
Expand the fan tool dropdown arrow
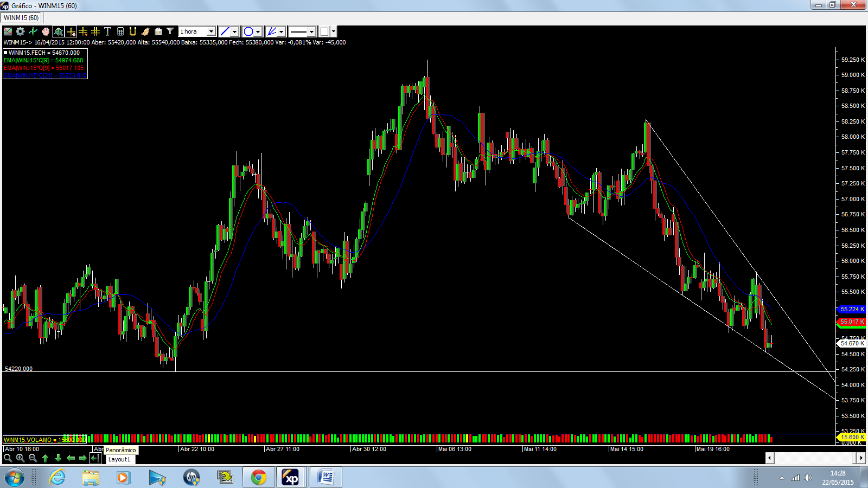[x=282, y=31]
